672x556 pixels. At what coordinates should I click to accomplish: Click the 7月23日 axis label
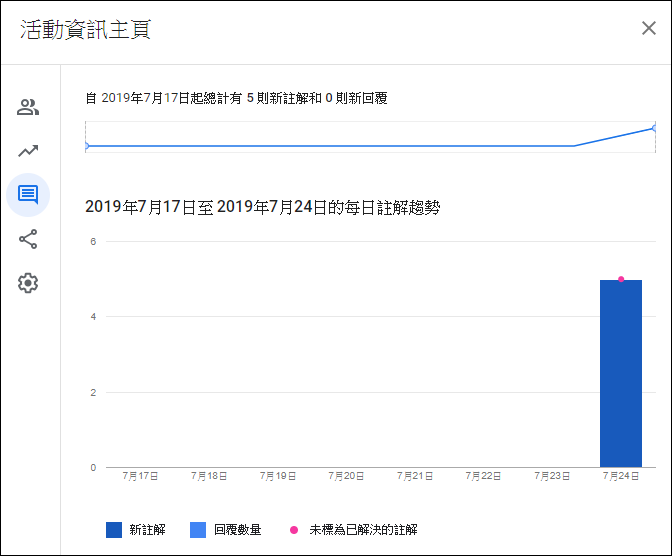[x=552, y=476]
